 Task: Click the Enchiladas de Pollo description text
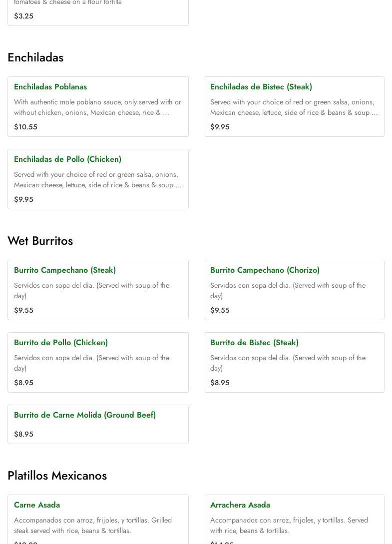pyautogui.click(x=97, y=180)
